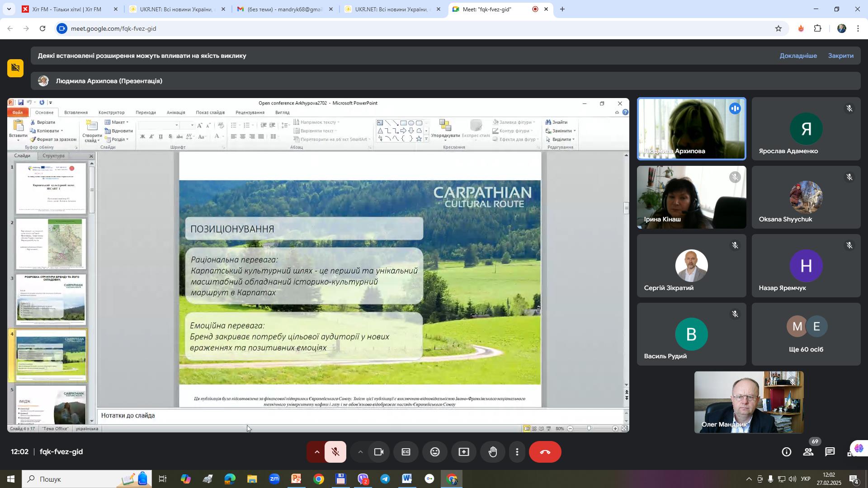Leave the call with red hang-up button
Image resolution: width=868 pixels, height=488 pixels.
(x=545, y=452)
